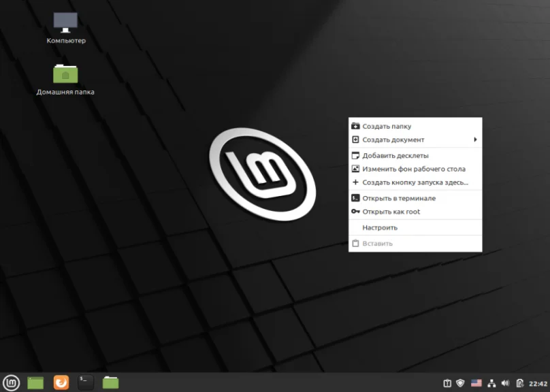Open the Linux Mint start menu
The width and height of the screenshot is (550, 392).
pyautogui.click(x=11, y=382)
